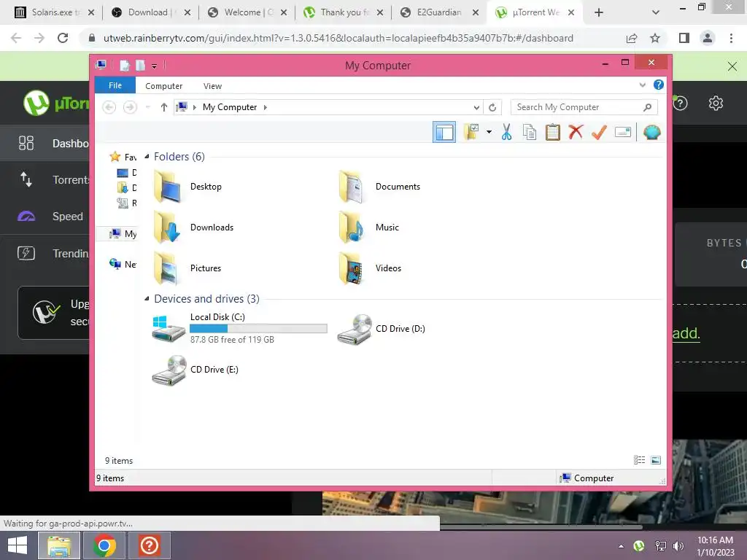Open the View ribbon tab
Image resolution: width=747 pixels, height=560 pixels.
pos(212,86)
